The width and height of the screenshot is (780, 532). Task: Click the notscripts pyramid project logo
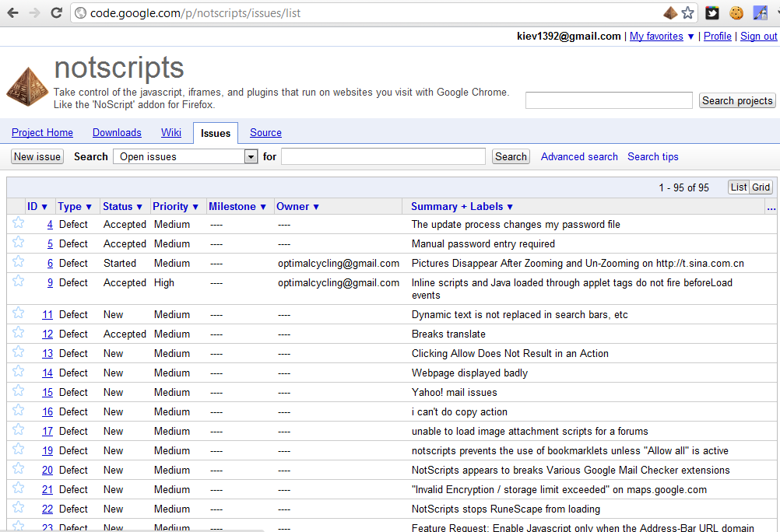27,86
